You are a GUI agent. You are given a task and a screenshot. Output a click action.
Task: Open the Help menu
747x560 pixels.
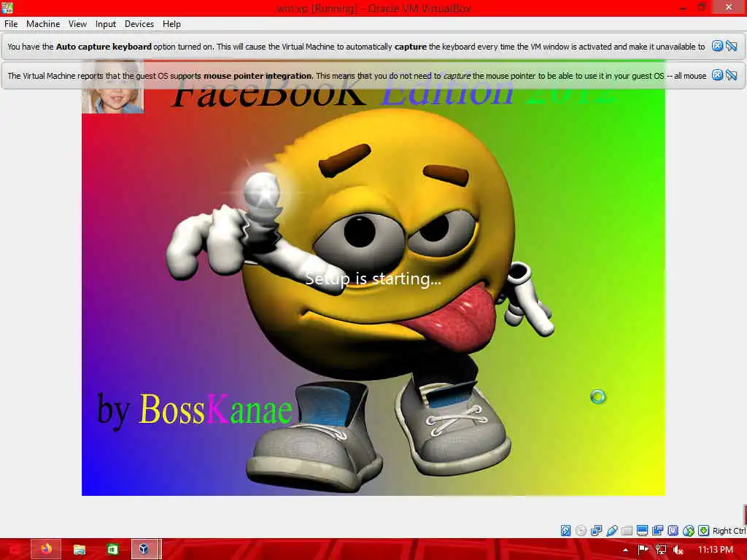(x=171, y=24)
